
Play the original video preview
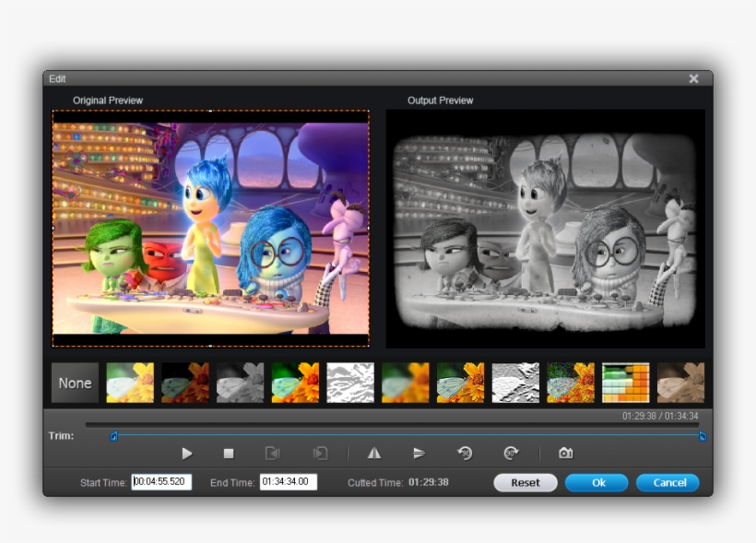188,454
